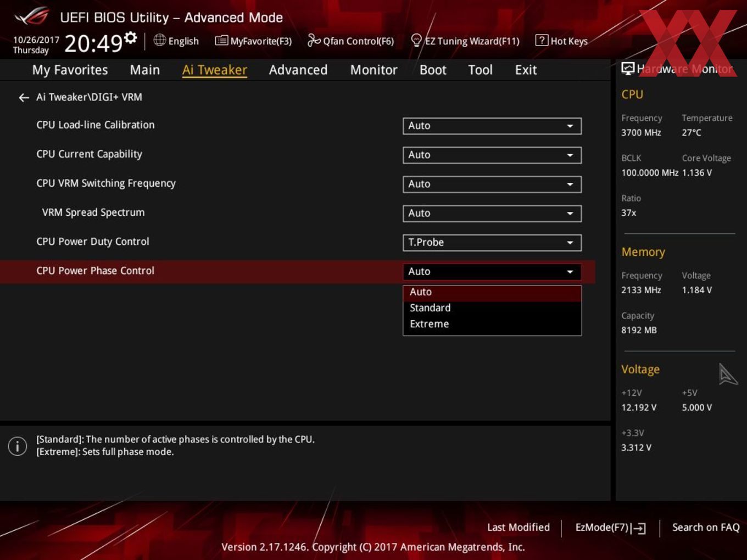747x560 pixels.
Task: Select CPU VRM Switching Frequency label
Action: coord(106,183)
